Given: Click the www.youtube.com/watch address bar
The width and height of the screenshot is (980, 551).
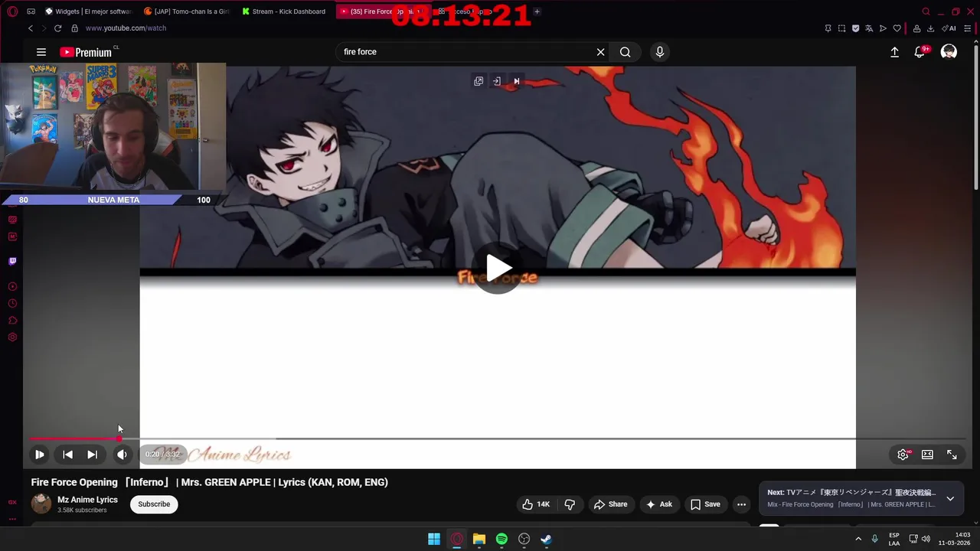Looking at the screenshot, I should [x=126, y=28].
